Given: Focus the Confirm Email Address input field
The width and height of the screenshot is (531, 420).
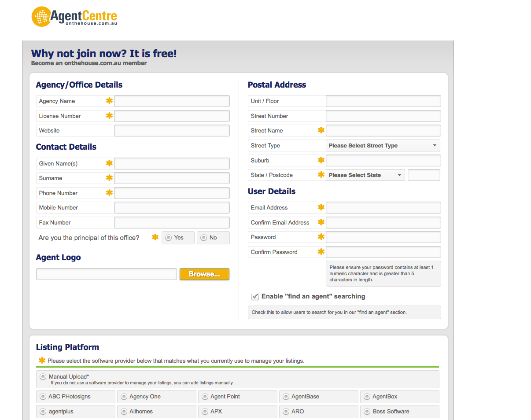Looking at the screenshot, I should click(x=383, y=223).
